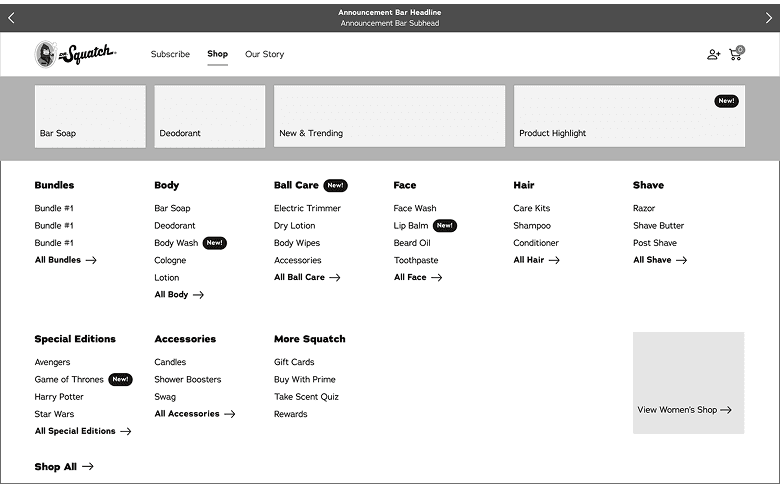Image resolution: width=780 pixels, height=488 pixels.
Task: Open Accessories under Ball Care
Action: coord(297,260)
